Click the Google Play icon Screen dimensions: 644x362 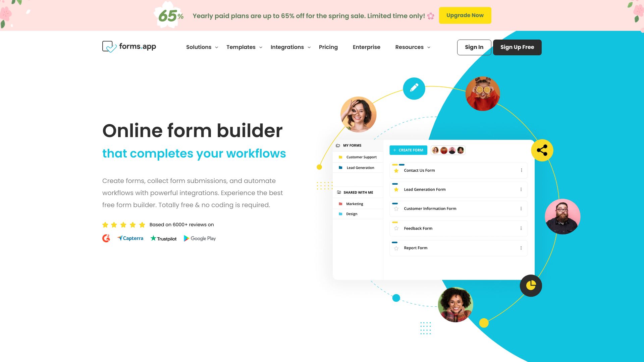pyautogui.click(x=186, y=238)
